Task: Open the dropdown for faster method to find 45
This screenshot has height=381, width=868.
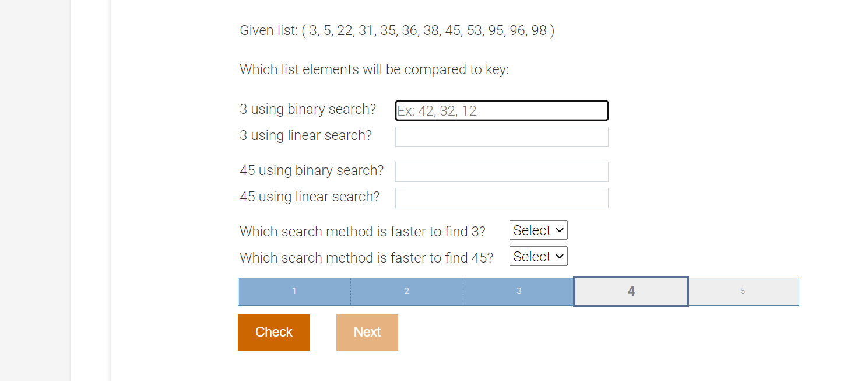Action: click(x=537, y=256)
